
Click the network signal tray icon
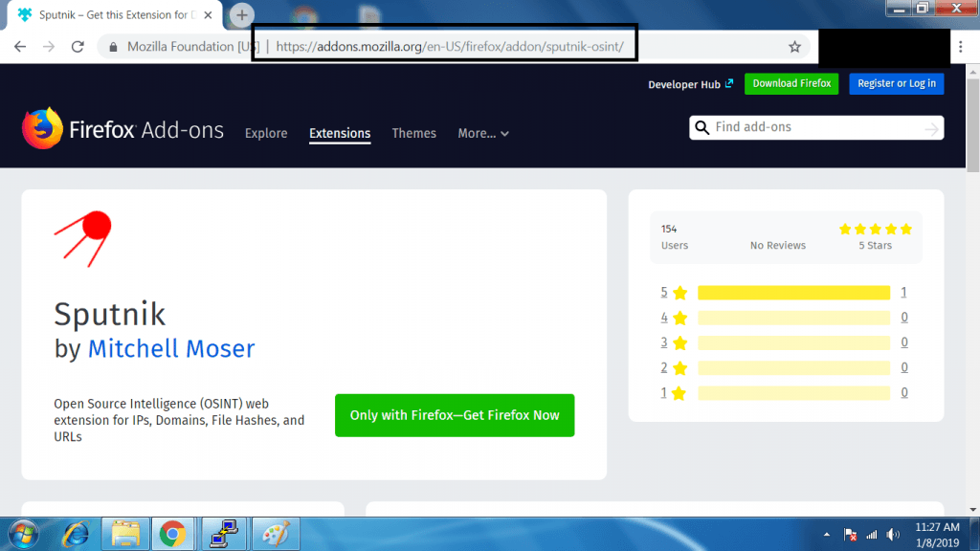click(x=871, y=535)
